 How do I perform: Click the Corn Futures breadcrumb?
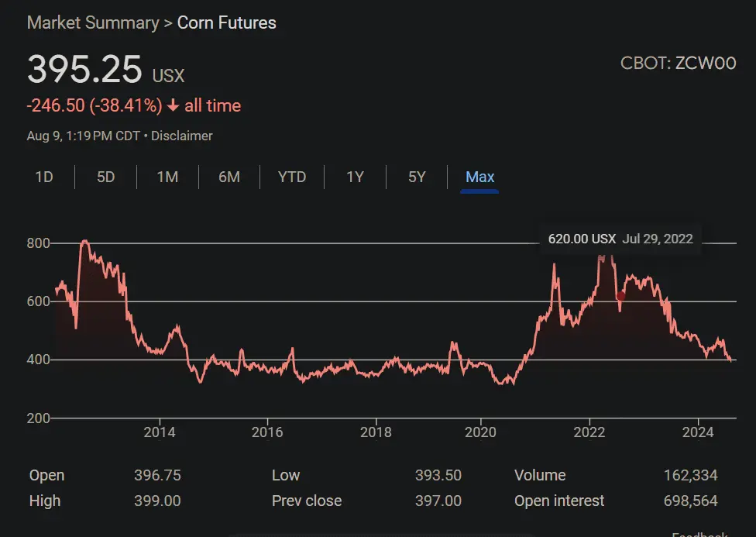[226, 23]
